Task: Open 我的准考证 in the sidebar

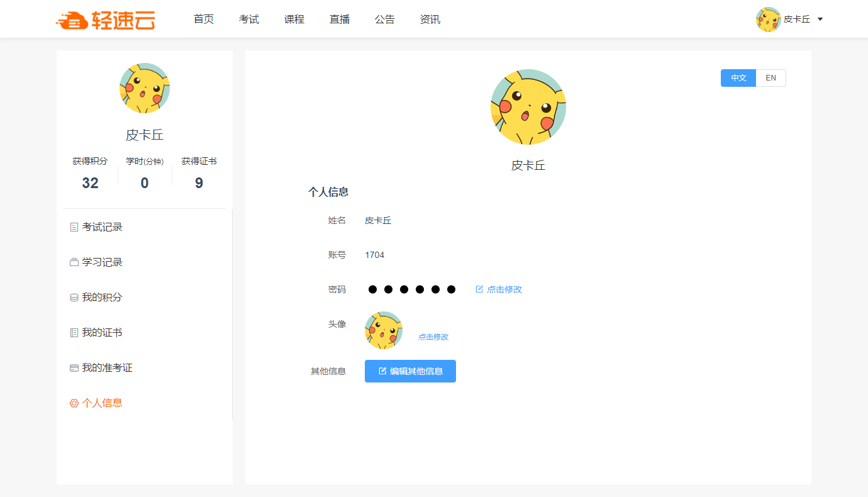Action: (107, 368)
